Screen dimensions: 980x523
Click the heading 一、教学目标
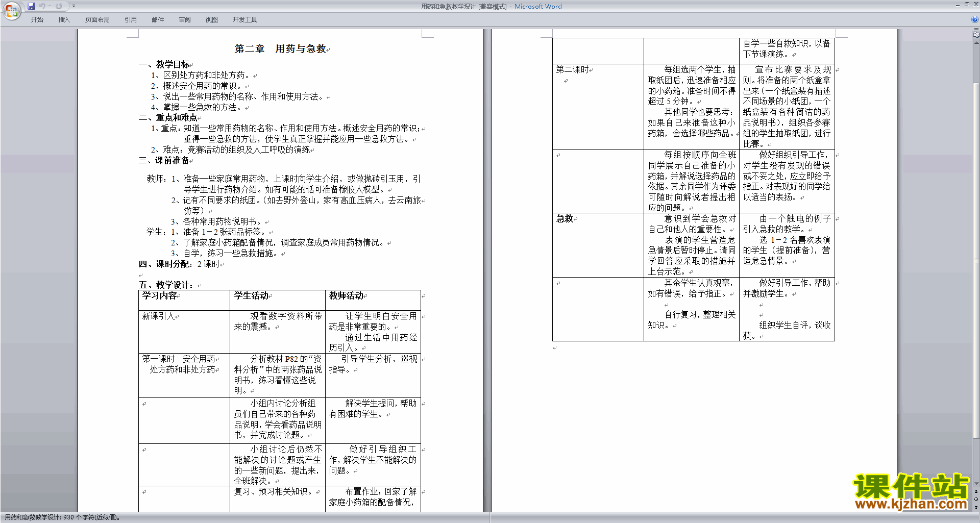coord(164,64)
